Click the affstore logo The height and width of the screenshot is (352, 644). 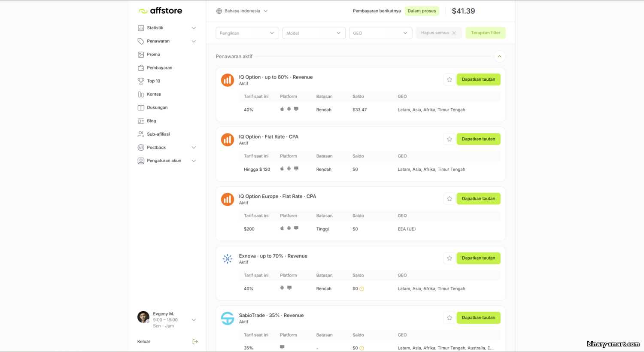160,11
